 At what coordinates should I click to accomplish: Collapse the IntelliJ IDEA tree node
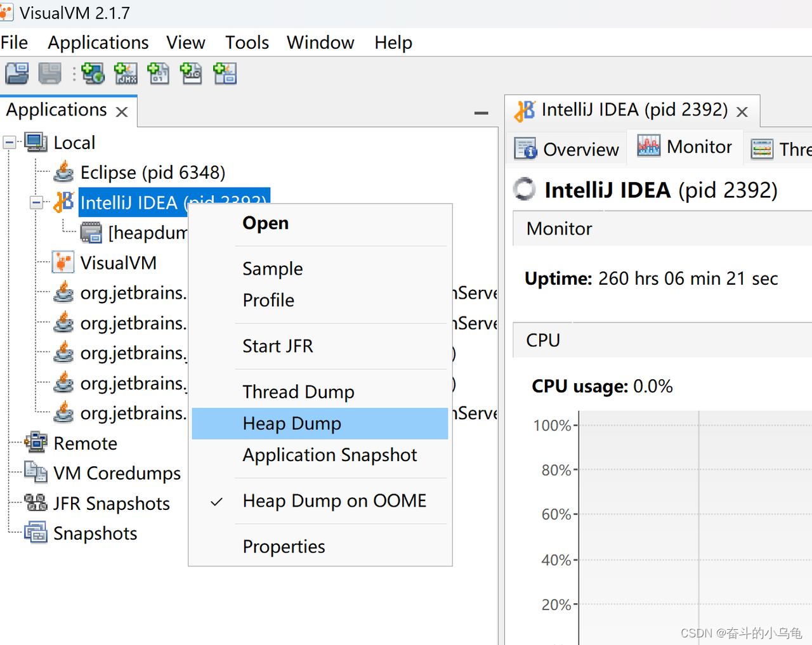(x=37, y=203)
